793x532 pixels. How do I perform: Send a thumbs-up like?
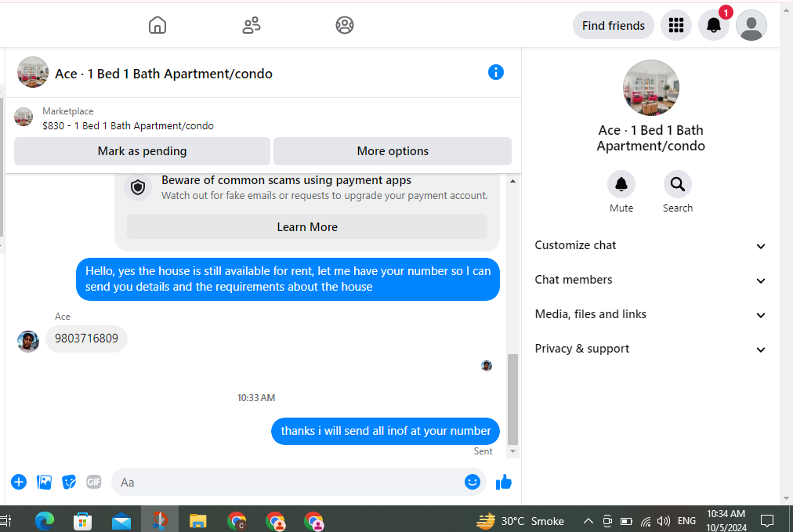click(503, 483)
